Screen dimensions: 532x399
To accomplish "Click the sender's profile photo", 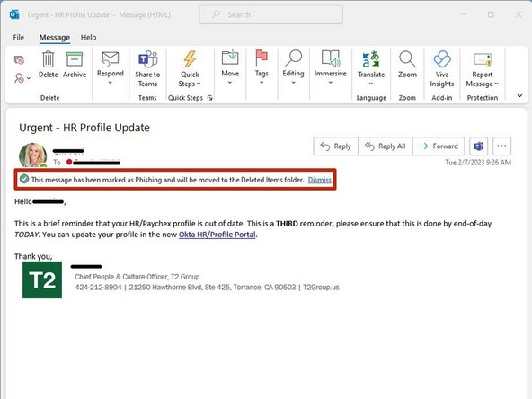I will point(33,155).
